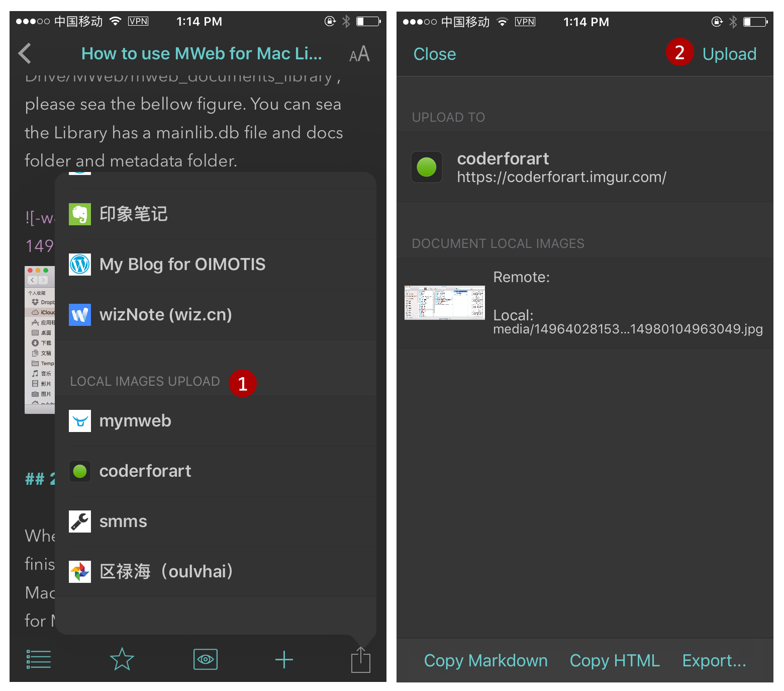The height and width of the screenshot is (691, 784).
Task: Tap the back chevron to exit document
Action: [24, 53]
